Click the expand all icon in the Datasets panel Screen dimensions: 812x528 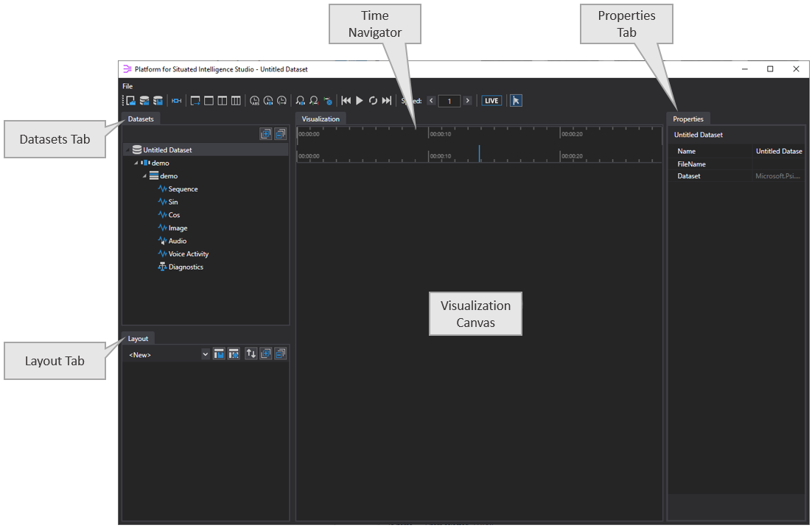266,133
